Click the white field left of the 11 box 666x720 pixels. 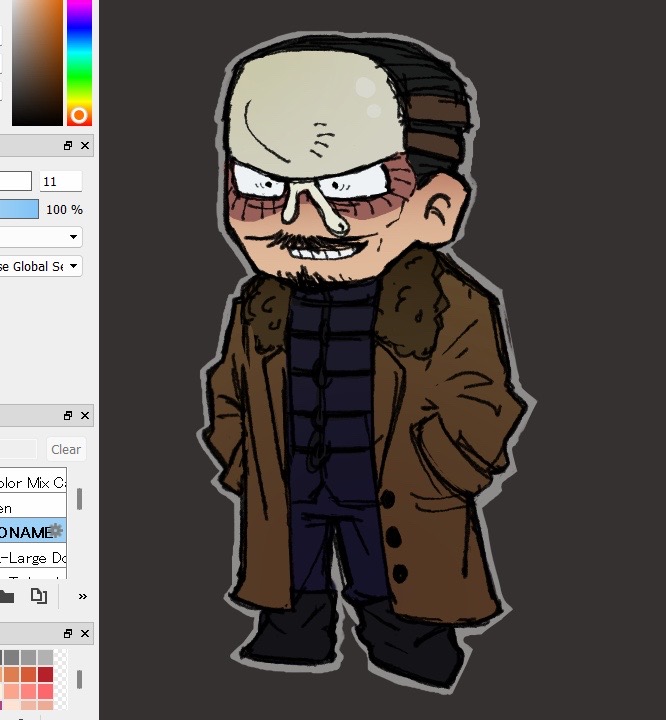16,181
